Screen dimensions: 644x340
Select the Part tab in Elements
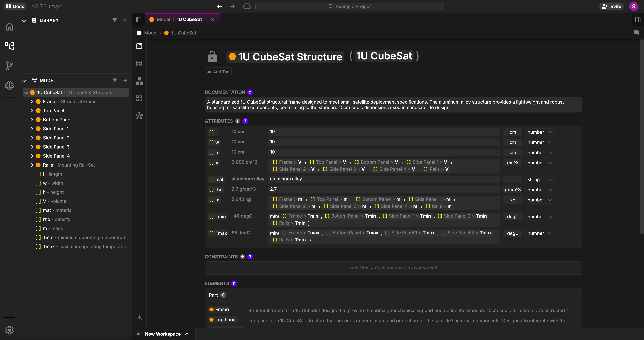pos(213,295)
